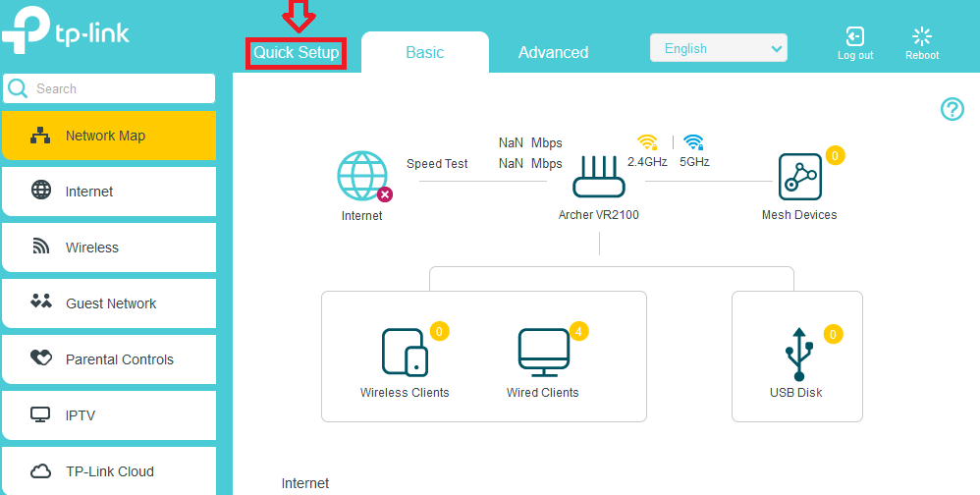Click the Reboot label
Screen dimensions: 980x495
point(922,55)
